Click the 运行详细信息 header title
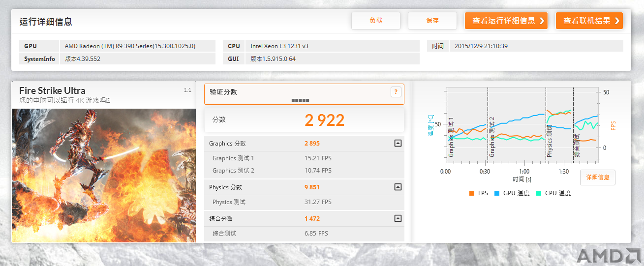The image size is (644, 266). click(x=46, y=22)
